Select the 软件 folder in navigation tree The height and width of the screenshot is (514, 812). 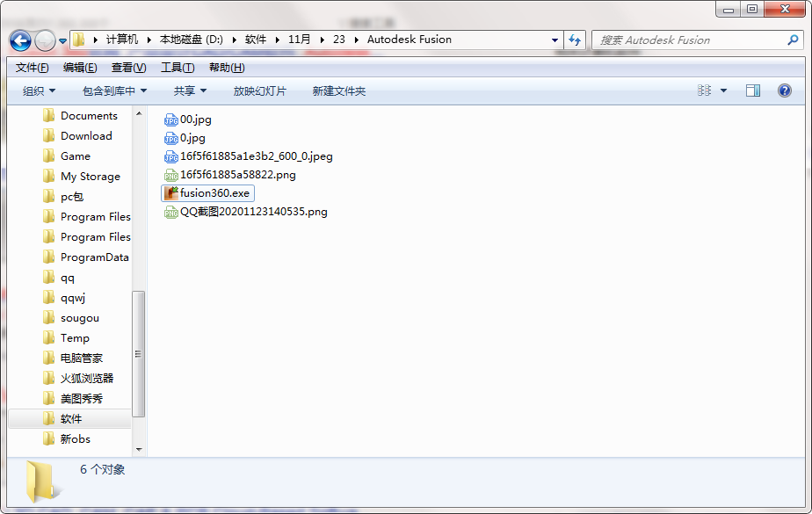point(70,419)
